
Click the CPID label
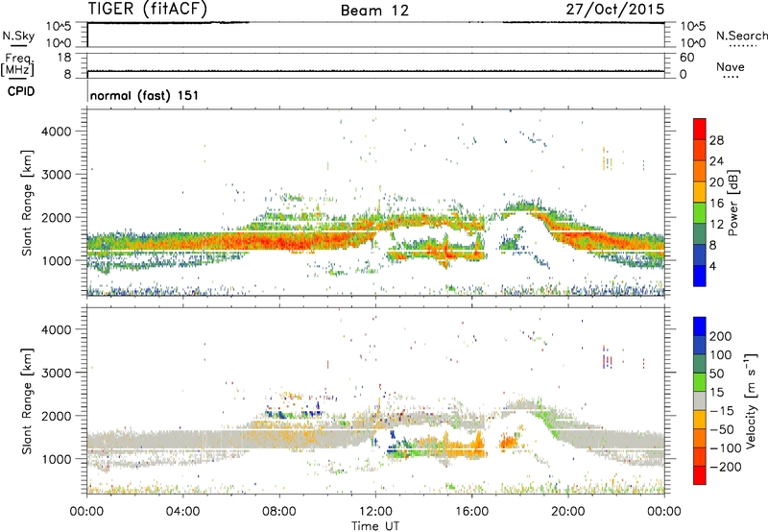pos(21,91)
